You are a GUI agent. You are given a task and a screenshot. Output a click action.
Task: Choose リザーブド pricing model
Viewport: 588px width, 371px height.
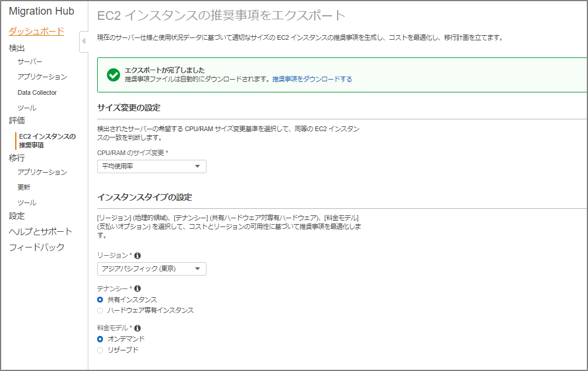click(100, 350)
